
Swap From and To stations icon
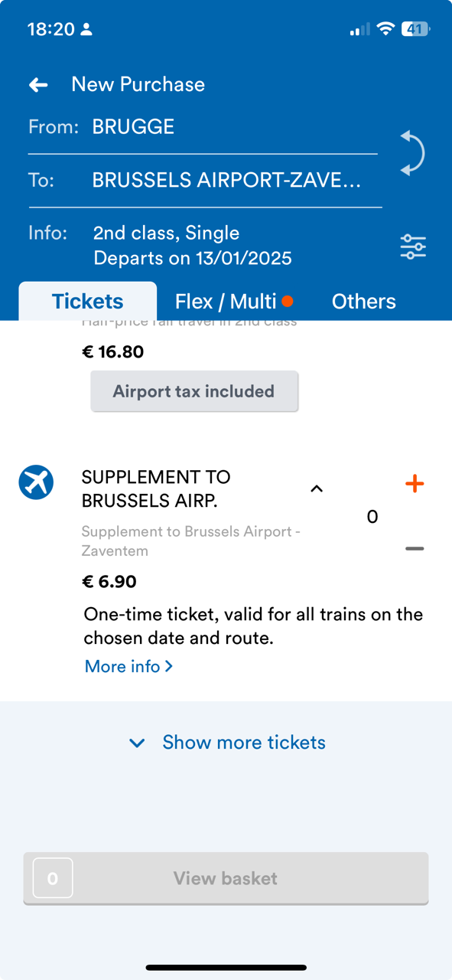[x=412, y=153]
